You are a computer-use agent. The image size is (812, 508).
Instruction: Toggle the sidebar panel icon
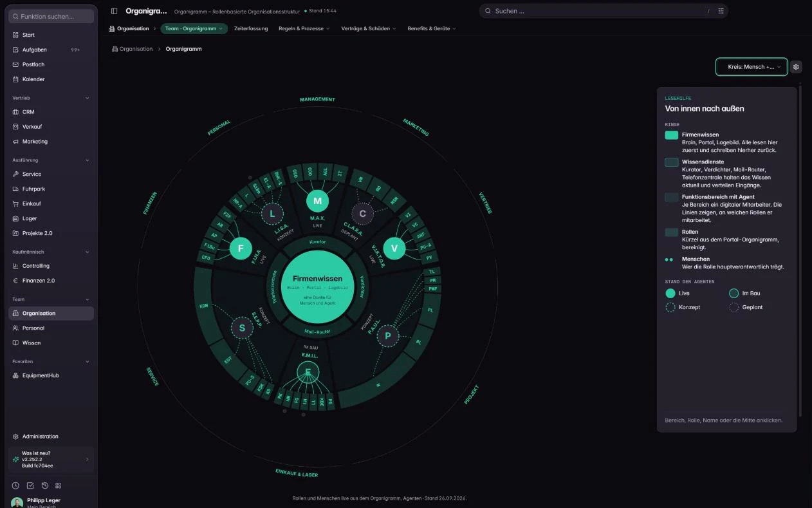[x=114, y=11]
